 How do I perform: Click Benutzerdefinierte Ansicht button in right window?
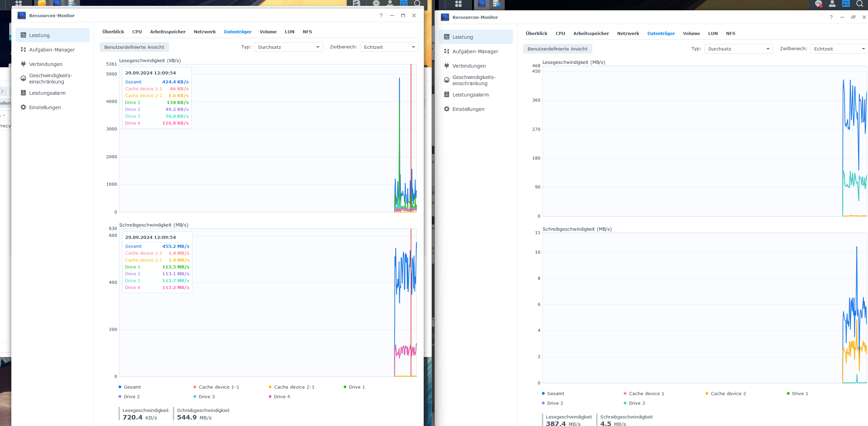[557, 49]
